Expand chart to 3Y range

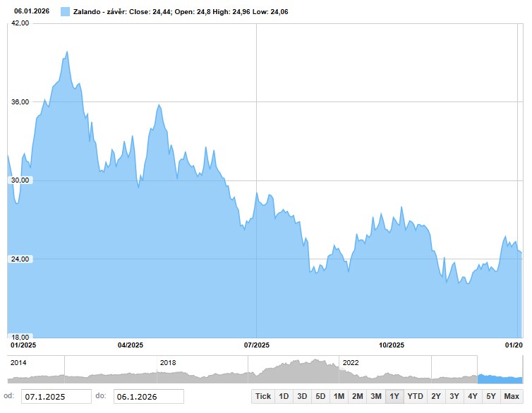coord(454,396)
